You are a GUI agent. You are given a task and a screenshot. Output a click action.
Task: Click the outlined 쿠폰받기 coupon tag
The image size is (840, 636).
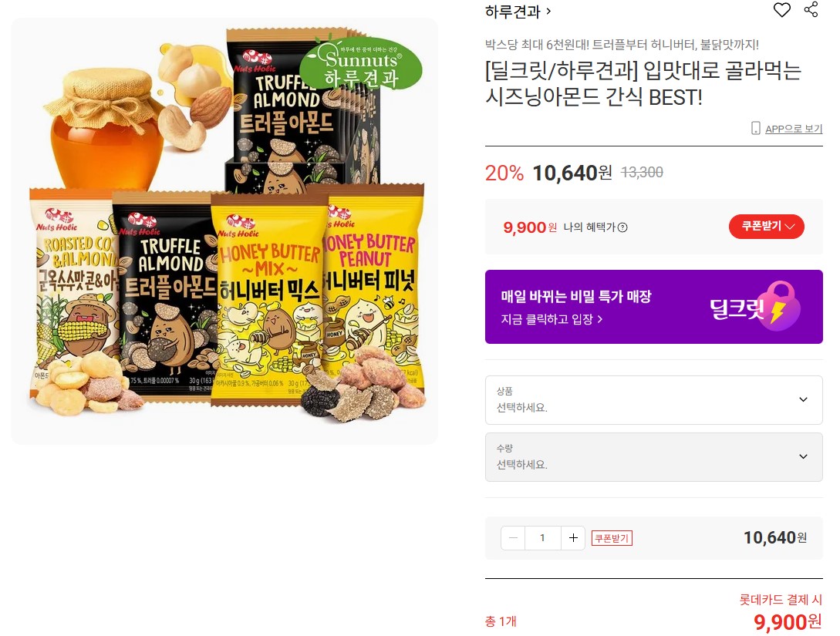612,538
